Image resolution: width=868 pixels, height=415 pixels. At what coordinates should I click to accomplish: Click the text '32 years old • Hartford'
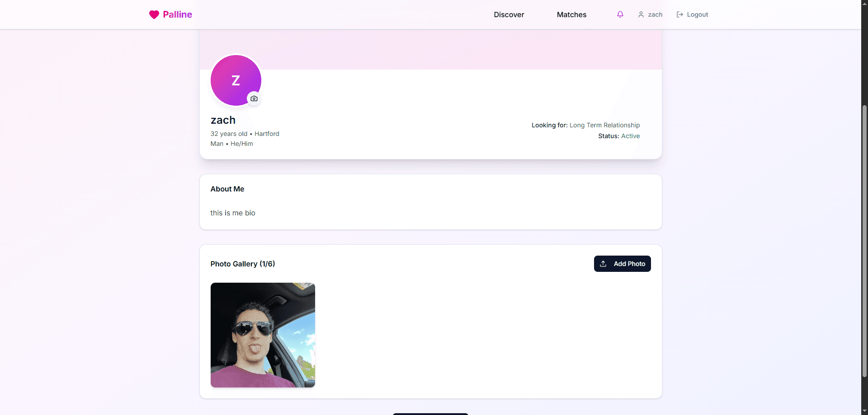(x=245, y=134)
